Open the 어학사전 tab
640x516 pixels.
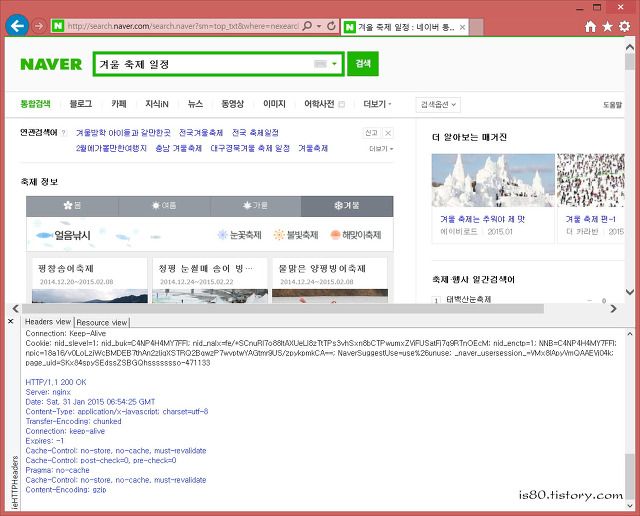pos(319,104)
